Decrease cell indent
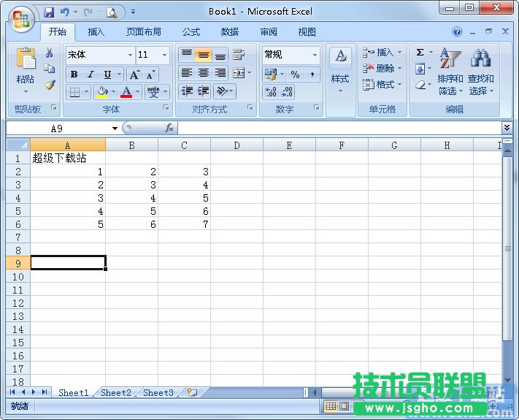The image size is (519, 420). tap(188, 91)
